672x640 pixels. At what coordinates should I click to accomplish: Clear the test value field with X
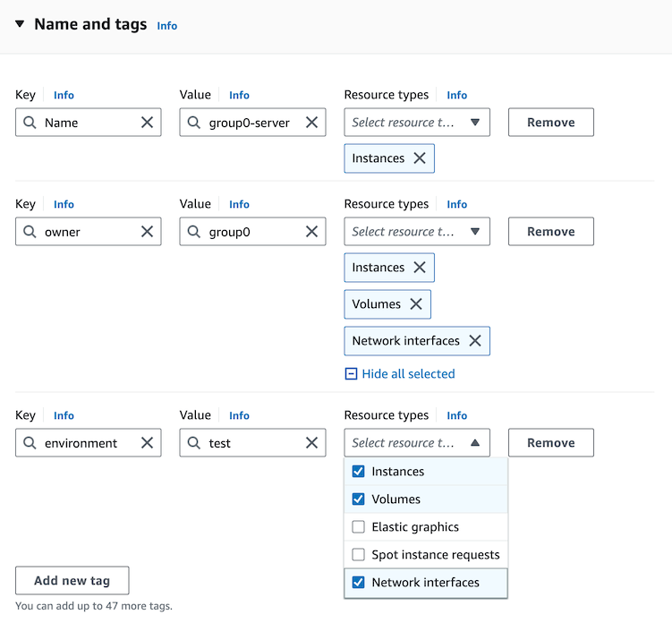311,443
